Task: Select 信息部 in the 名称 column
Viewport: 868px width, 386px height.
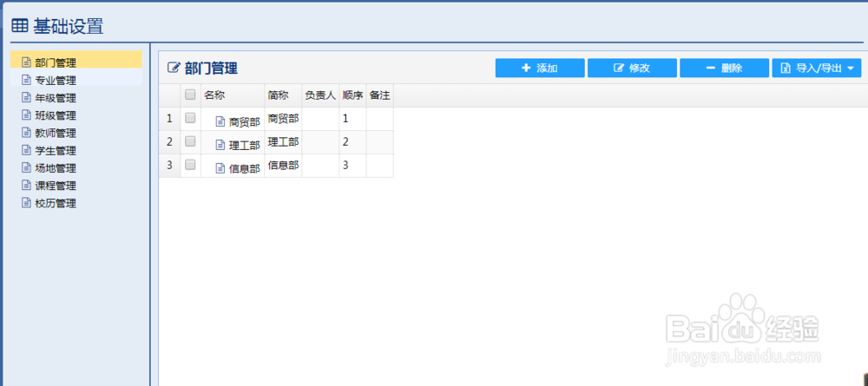Action: point(244,168)
